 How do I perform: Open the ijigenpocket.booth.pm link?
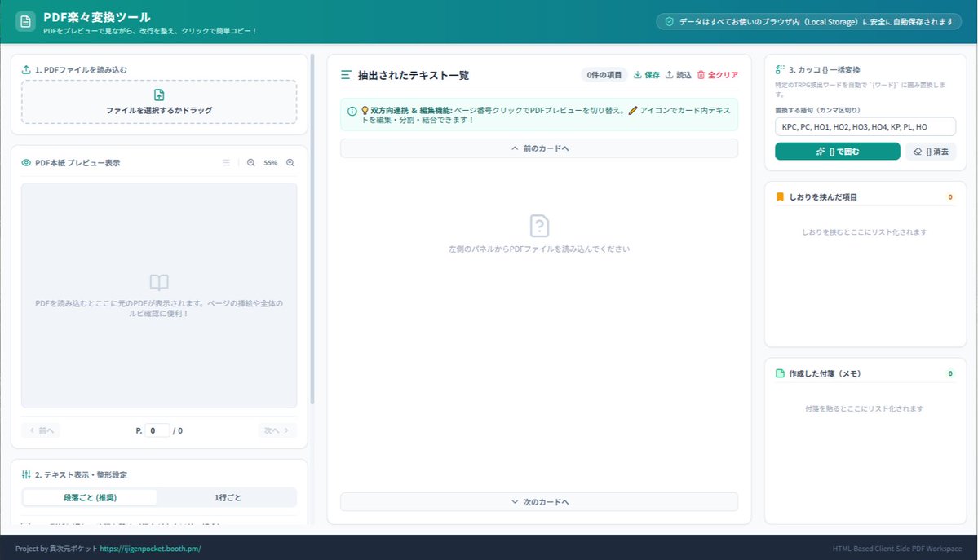click(x=150, y=549)
